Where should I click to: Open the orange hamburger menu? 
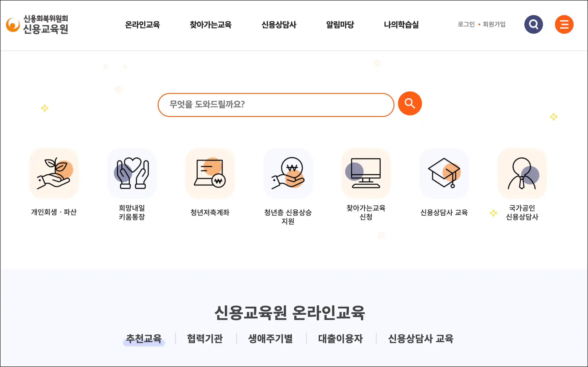(564, 24)
